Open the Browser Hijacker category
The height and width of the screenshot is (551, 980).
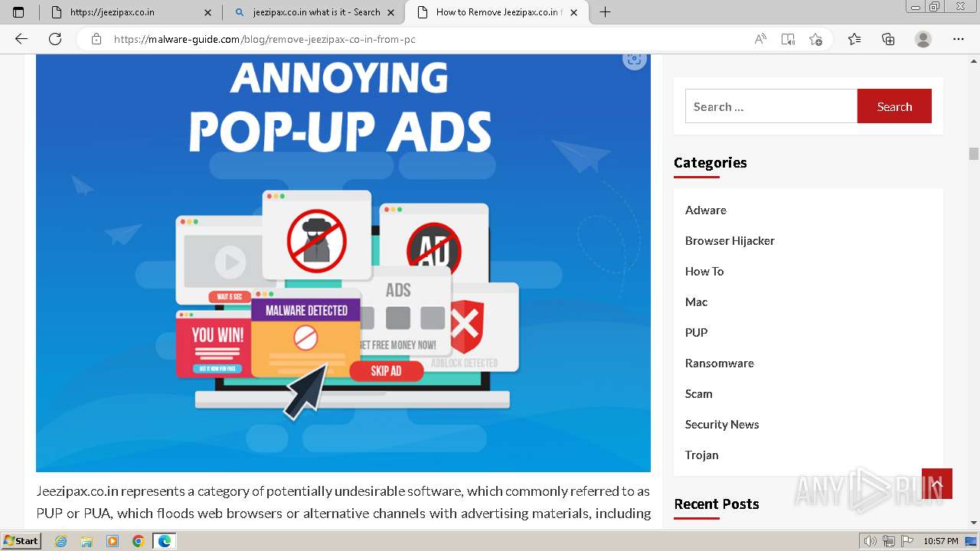click(730, 240)
